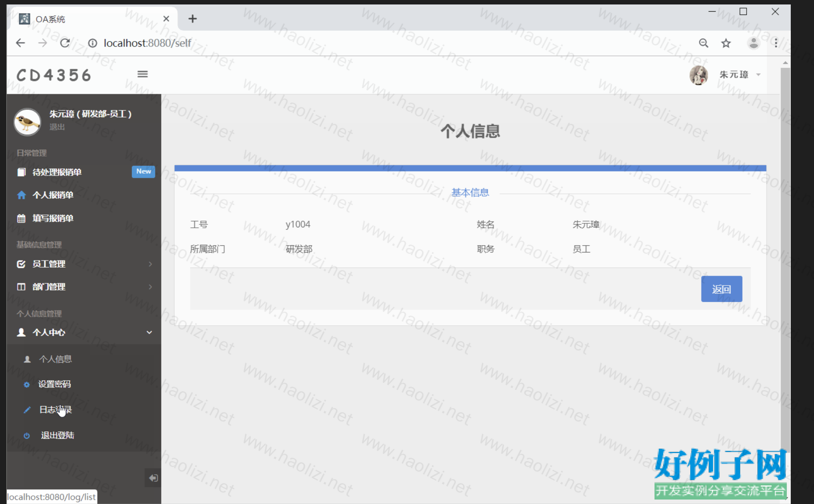Open the Chrome profile avatar icon
The width and height of the screenshot is (814, 504).
click(x=753, y=43)
